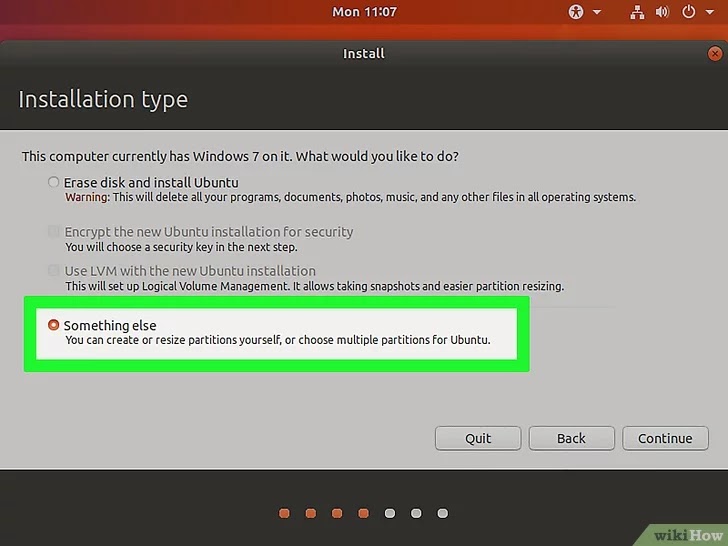Screen dimensions: 728x546
Task: Expand the accessibility menu arrow
Action: click(597, 12)
